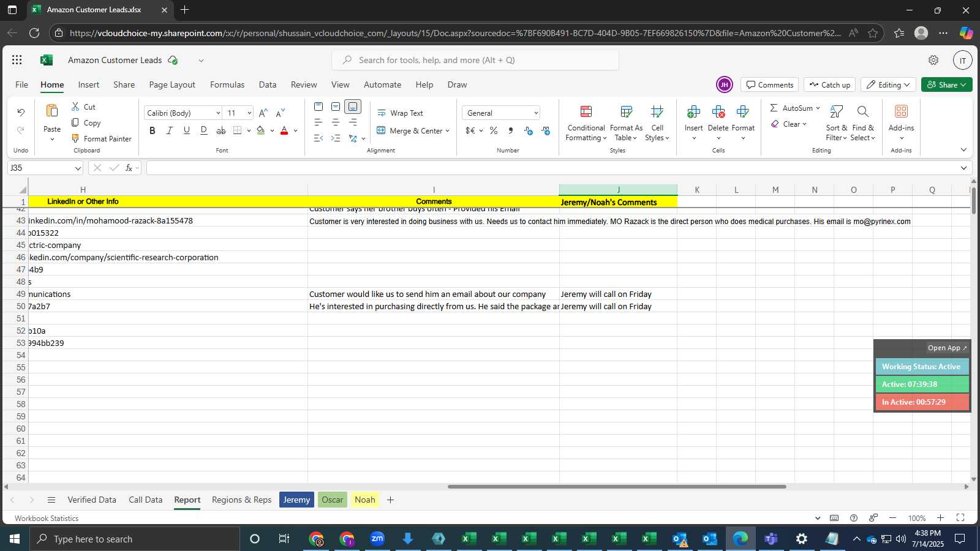
Task: Activate the Format Painter brush
Action: 75,138
